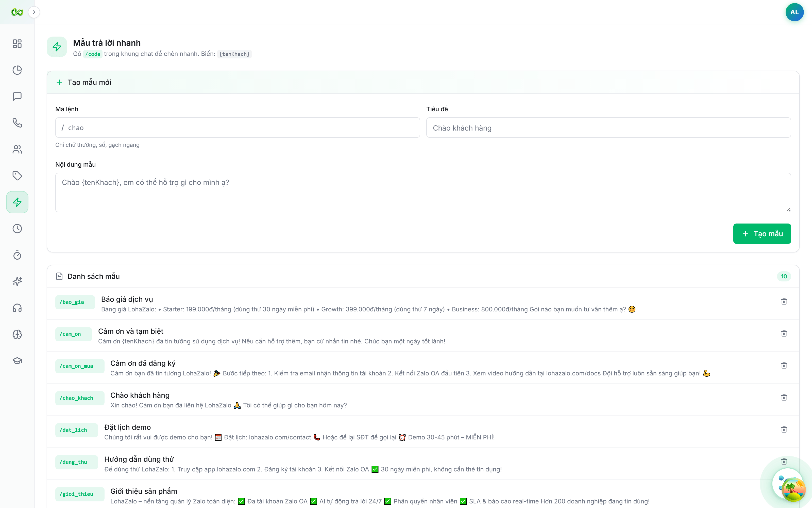Open the graduation cap training icon
812x508 pixels.
(17, 361)
